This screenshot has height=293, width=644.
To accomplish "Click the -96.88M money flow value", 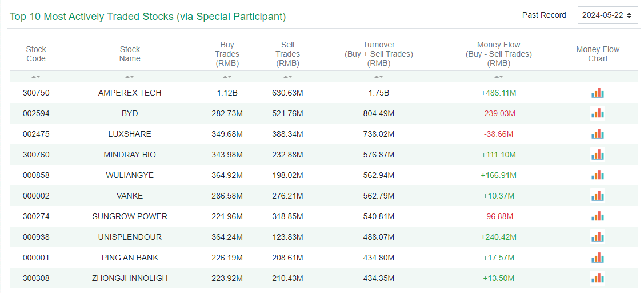I will pos(499,216).
